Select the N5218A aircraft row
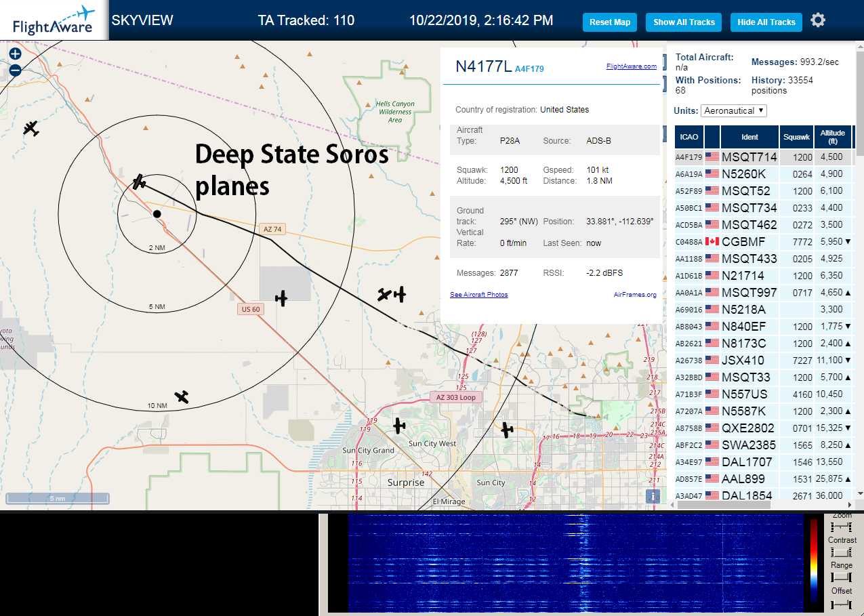 [x=764, y=310]
